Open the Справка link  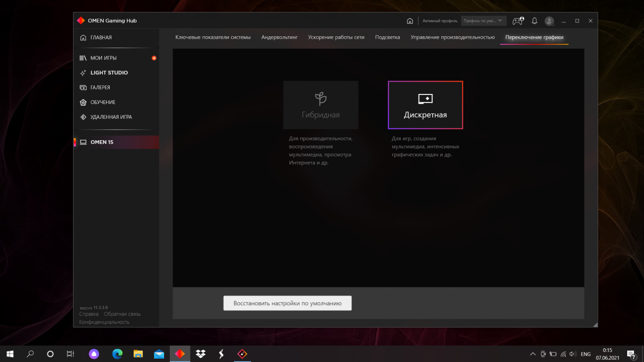pyautogui.click(x=89, y=314)
